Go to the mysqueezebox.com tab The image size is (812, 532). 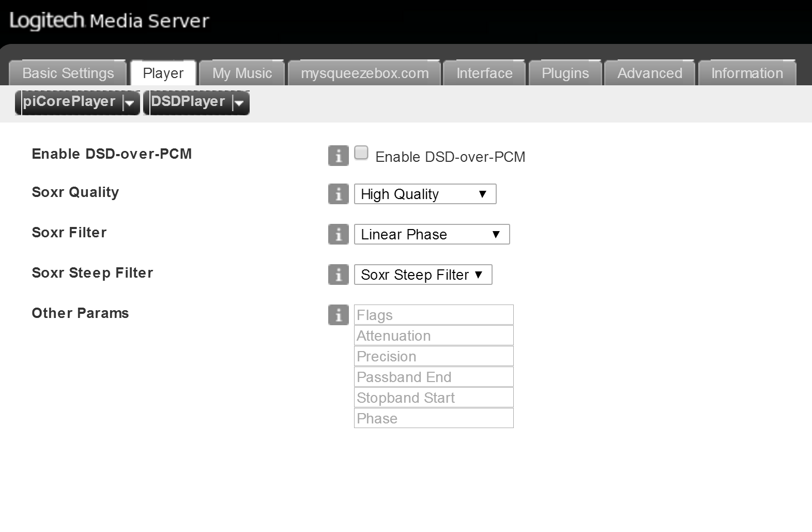point(364,73)
